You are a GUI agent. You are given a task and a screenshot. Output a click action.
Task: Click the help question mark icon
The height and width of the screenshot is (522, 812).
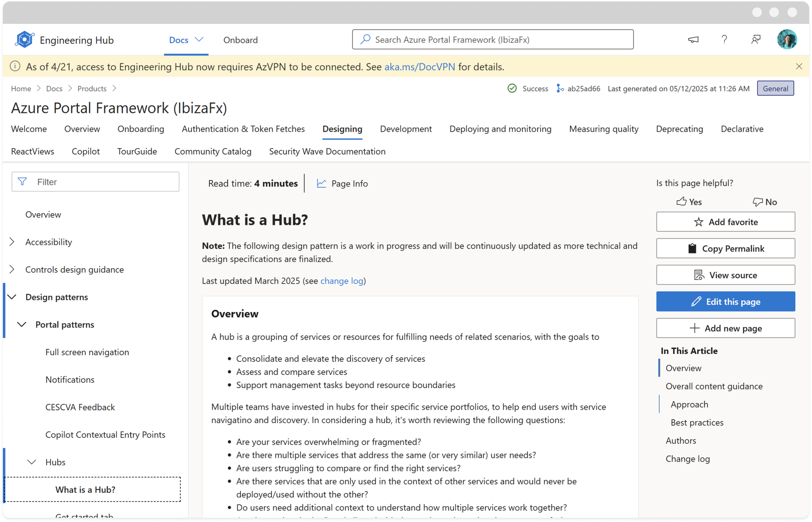[724, 39]
